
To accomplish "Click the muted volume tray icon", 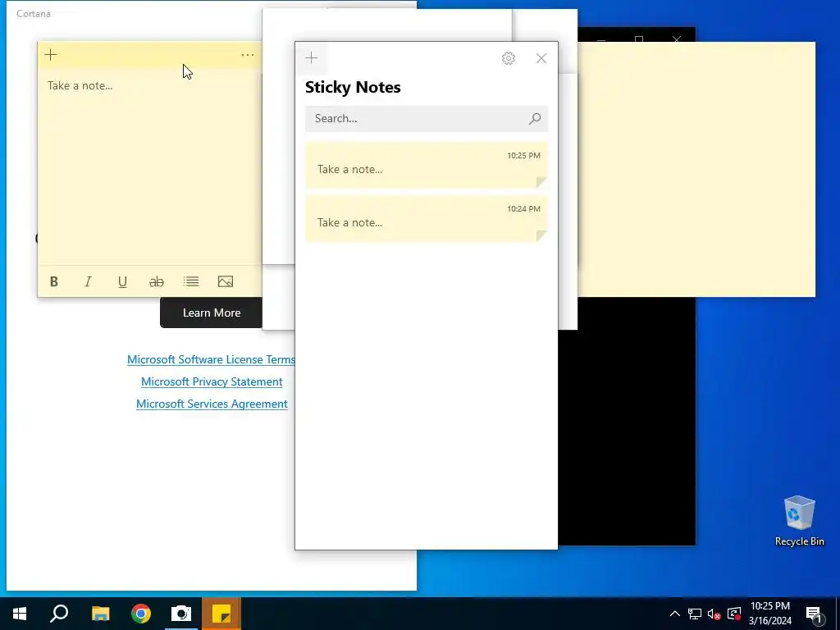I will pyautogui.click(x=714, y=614).
